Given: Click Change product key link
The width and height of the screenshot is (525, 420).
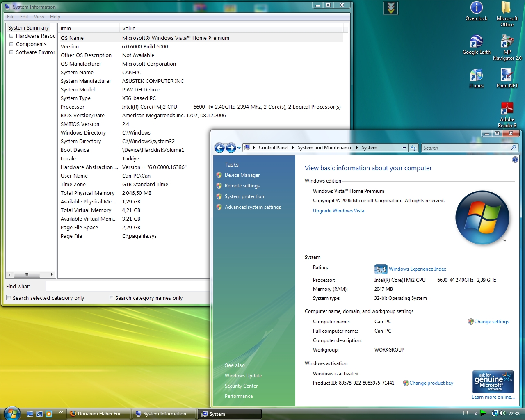Looking at the screenshot, I should point(431,383).
